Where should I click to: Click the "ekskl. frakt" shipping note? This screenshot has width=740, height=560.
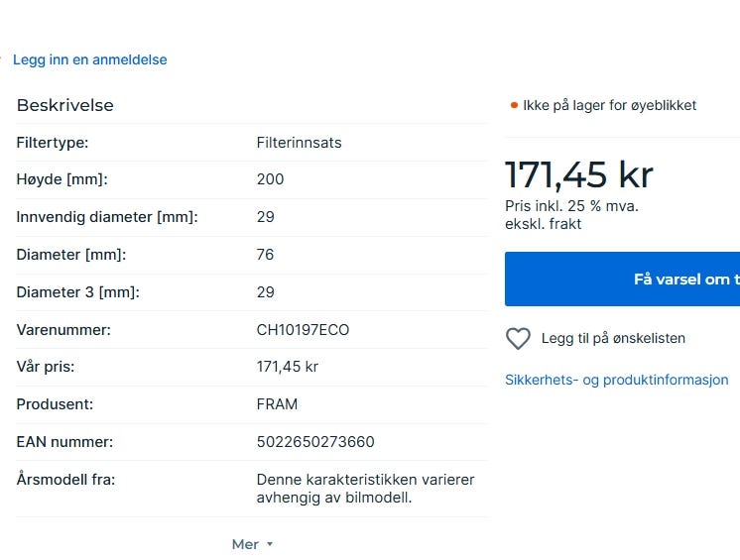[543, 224]
